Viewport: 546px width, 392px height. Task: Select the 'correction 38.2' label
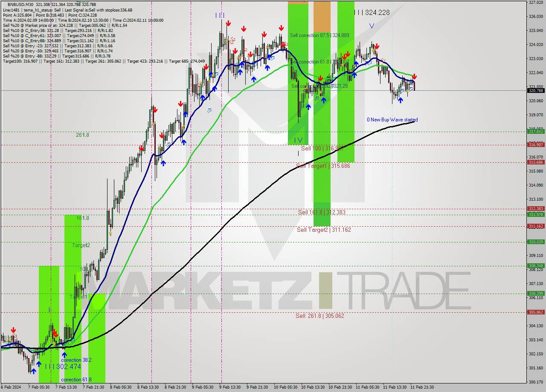[76, 360]
